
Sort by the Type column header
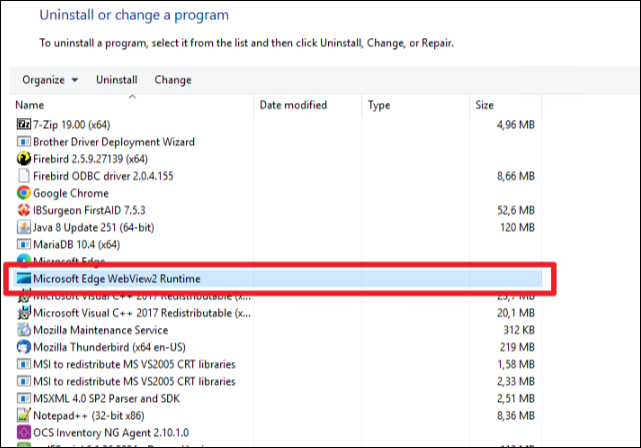coord(415,105)
